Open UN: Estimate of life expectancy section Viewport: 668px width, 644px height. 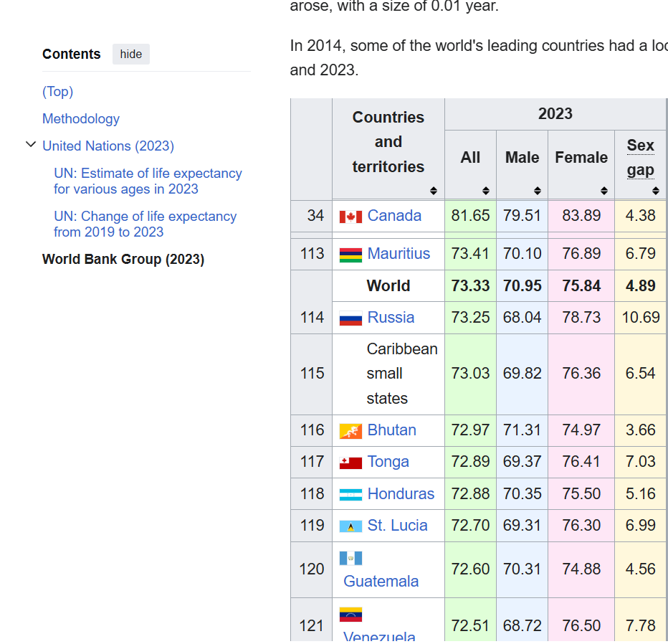[148, 181]
